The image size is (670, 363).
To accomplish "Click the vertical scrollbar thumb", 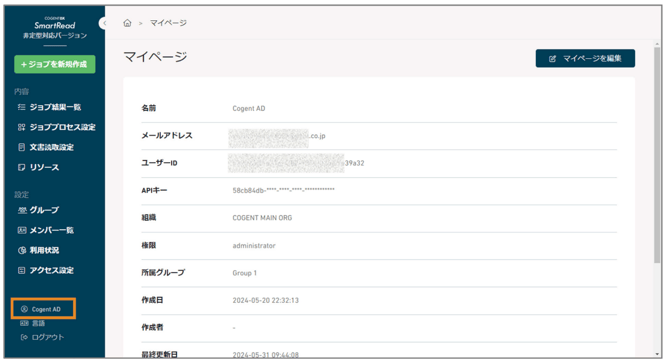I will tap(657, 155).
